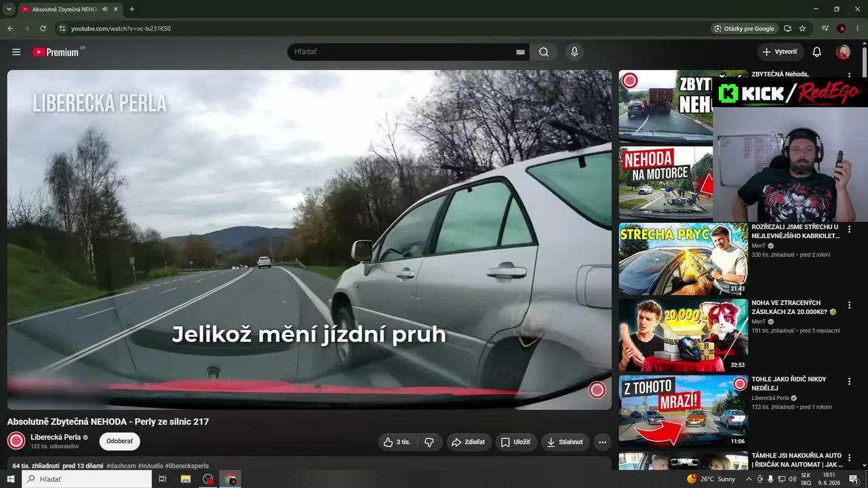Toggle microphone icon in system tray

point(770,479)
